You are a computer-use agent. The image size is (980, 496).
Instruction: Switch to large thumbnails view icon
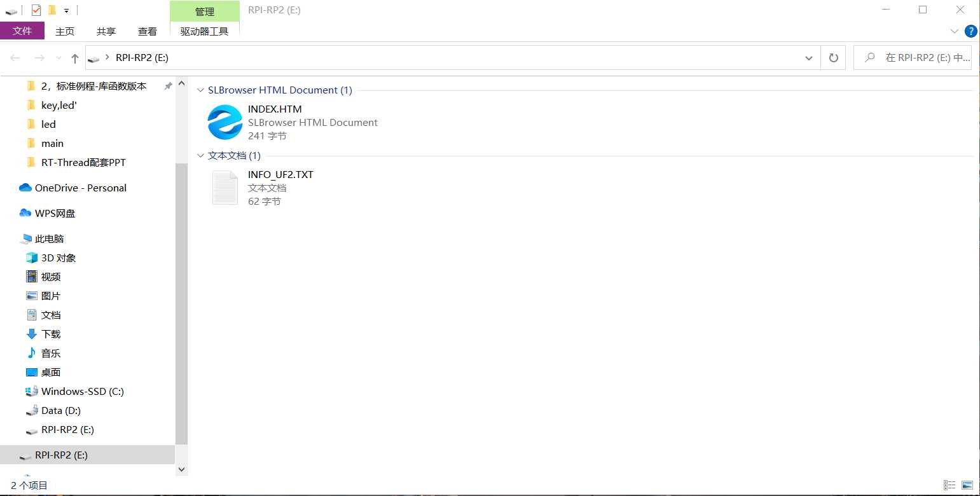tap(967, 485)
